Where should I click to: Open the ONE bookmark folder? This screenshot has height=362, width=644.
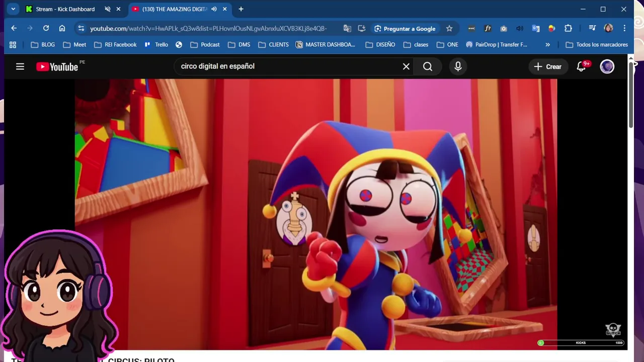[447, 45]
